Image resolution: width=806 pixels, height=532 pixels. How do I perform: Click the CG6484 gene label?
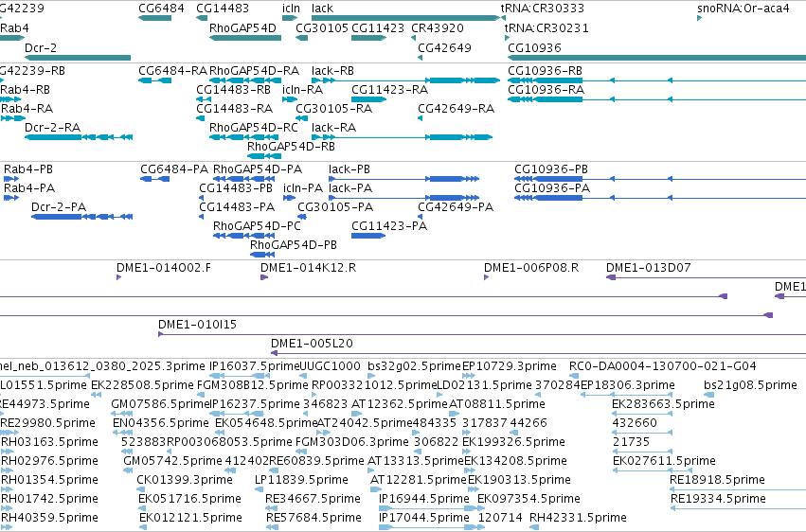point(161,9)
